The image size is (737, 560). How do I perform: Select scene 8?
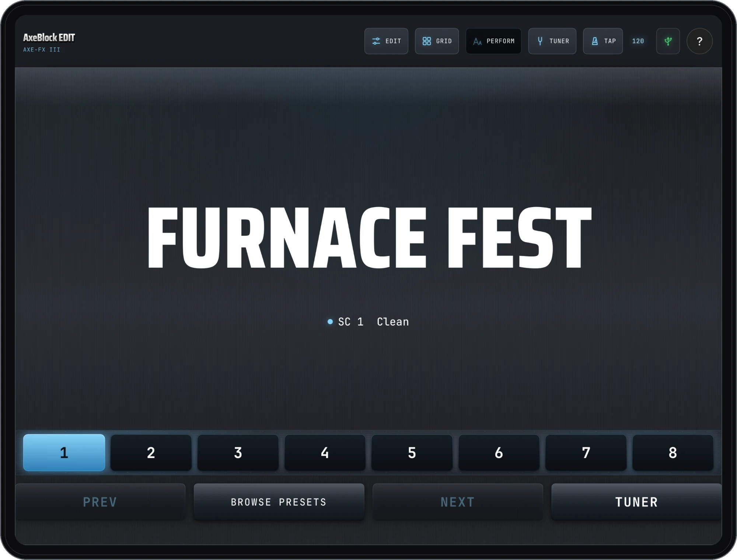[x=673, y=452]
